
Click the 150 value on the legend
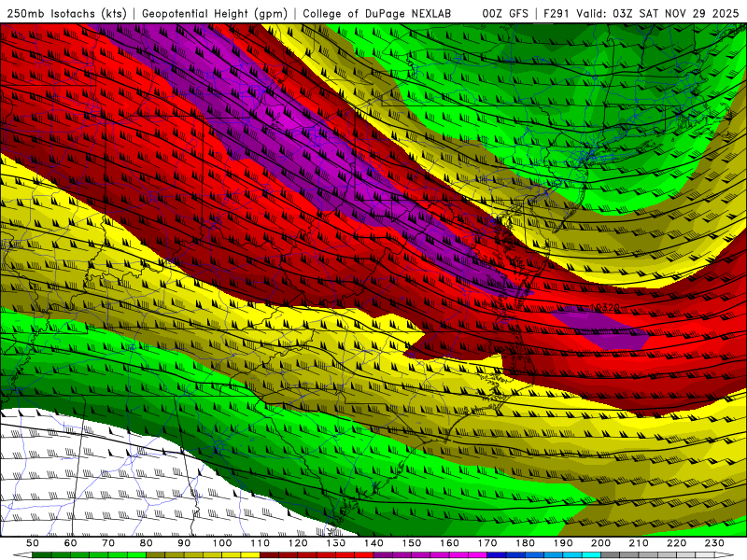point(412,543)
